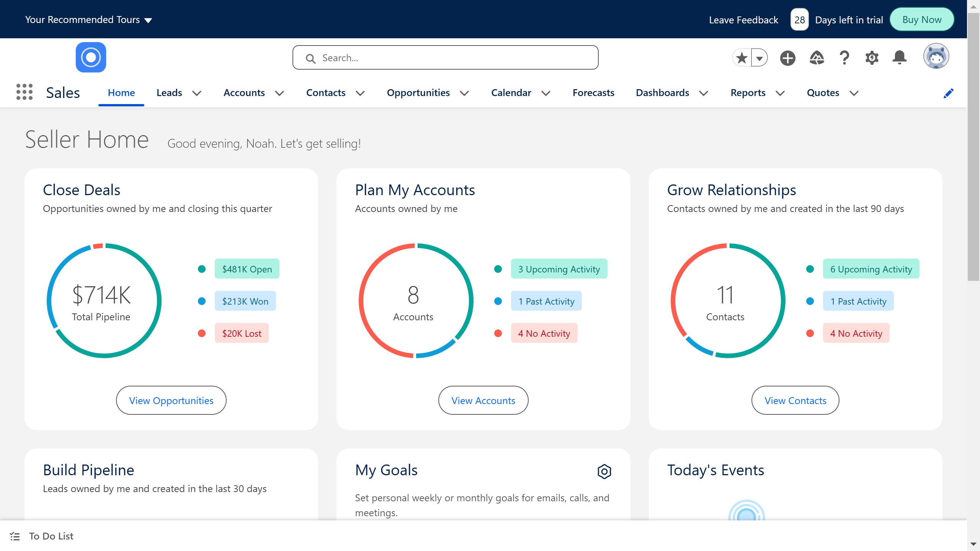Screen dimensions: 980x551
Task: Open View Contacts in Grow Relationships
Action: point(795,400)
